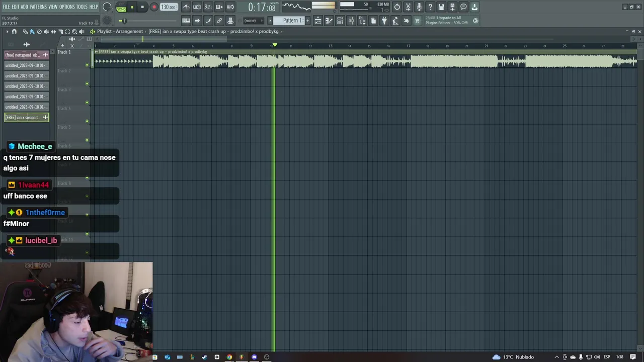This screenshot has width=644, height=362.
Task: Toggle typing keyboard to piano icon
Action: [186, 21]
